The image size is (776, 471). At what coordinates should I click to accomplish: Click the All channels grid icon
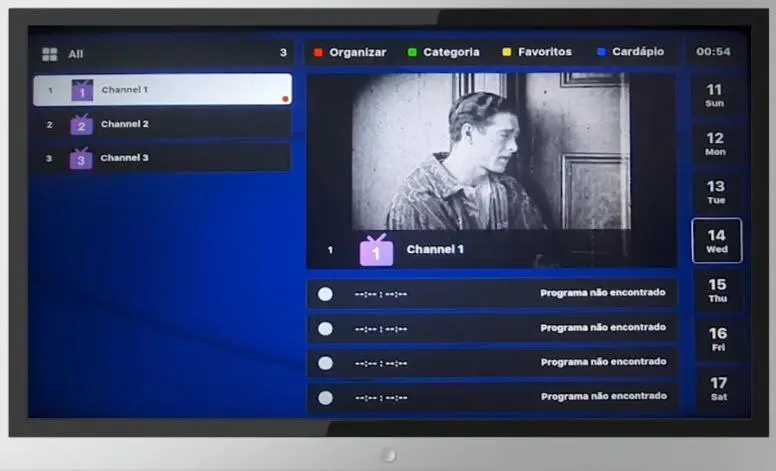pos(50,54)
